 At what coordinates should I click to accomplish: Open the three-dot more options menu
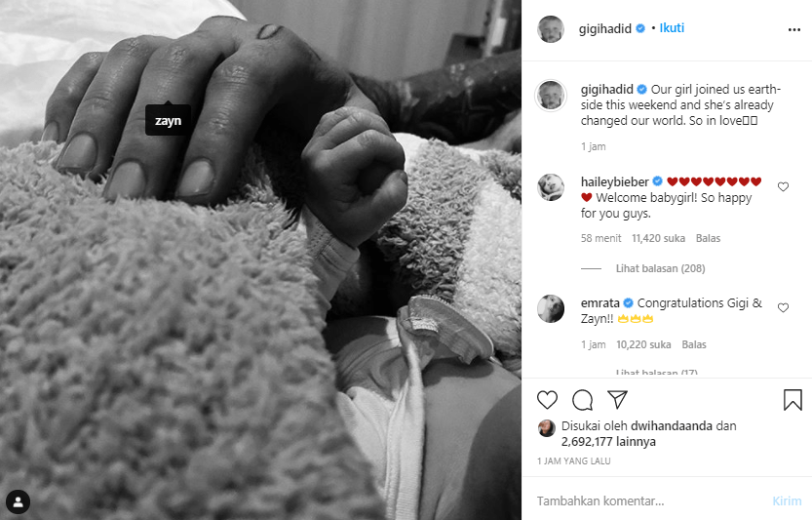[x=793, y=30]
